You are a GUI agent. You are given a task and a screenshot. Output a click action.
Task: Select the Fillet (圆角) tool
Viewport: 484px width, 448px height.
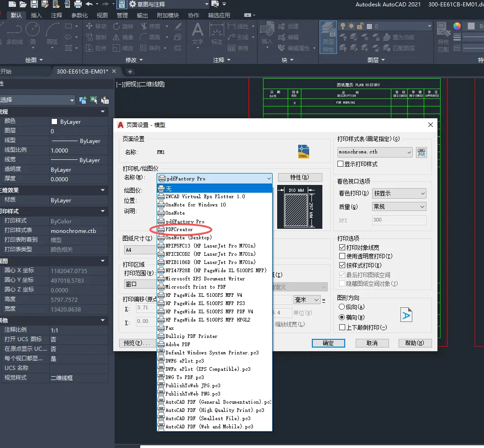[x=150, y=37]
